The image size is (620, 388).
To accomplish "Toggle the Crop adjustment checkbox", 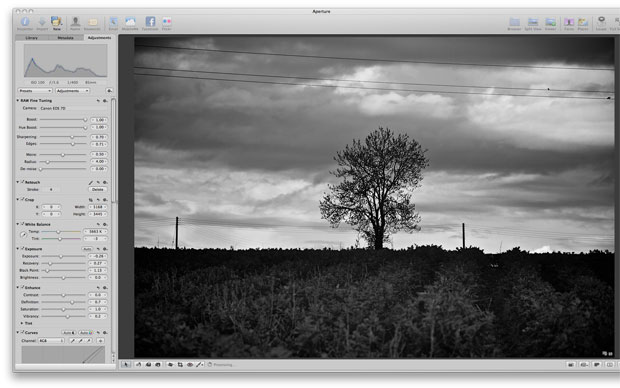I will click(23, 199).
